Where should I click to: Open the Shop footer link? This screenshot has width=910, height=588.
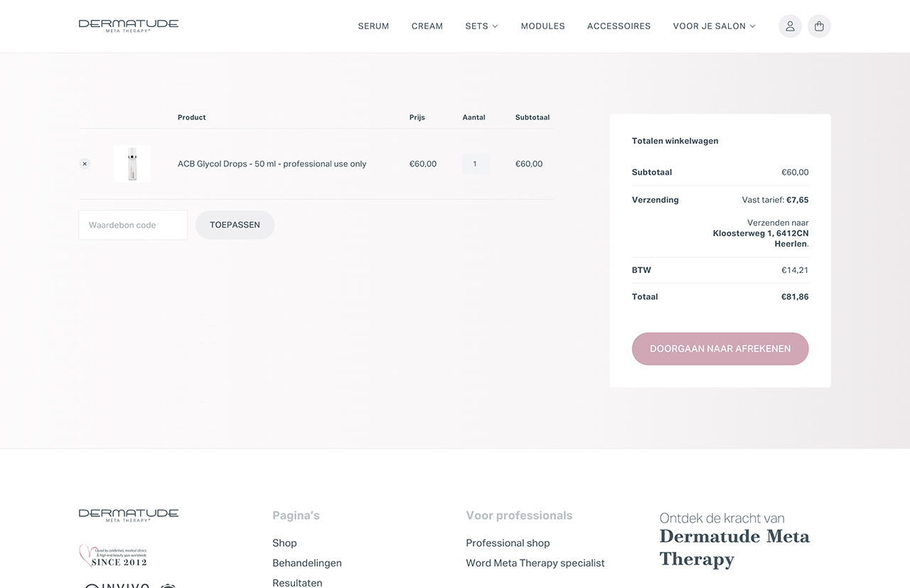[284, 543]
